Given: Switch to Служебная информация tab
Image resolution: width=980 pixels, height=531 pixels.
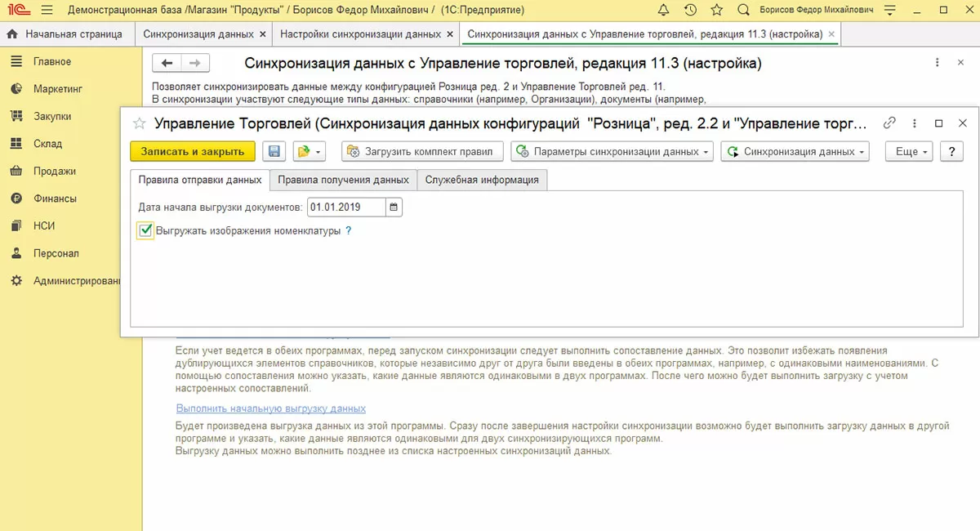Looking at the screenshot, I should click(x=482, y=180).
